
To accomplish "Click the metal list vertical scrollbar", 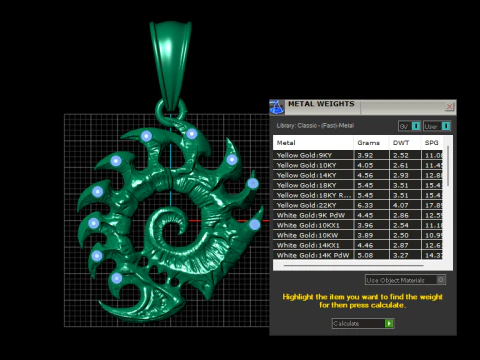I will (448, 167).
